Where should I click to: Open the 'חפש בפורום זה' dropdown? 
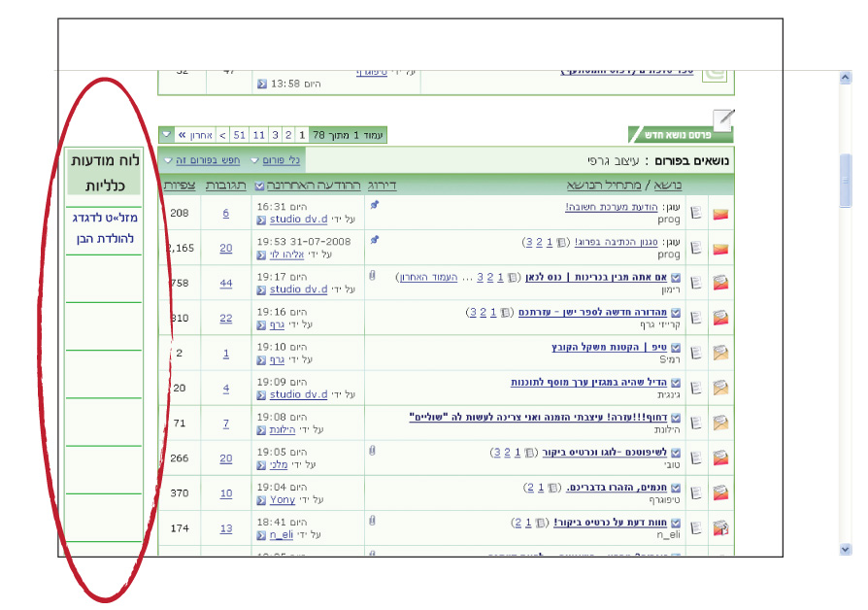click(202, 160)
